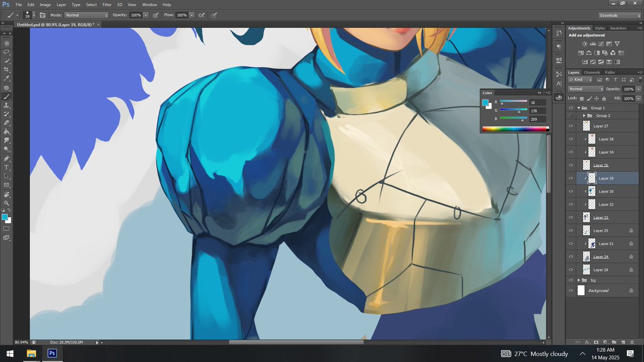Select the Path Selection tool
This screenshot has height=362, width=644.
point(6,176)
